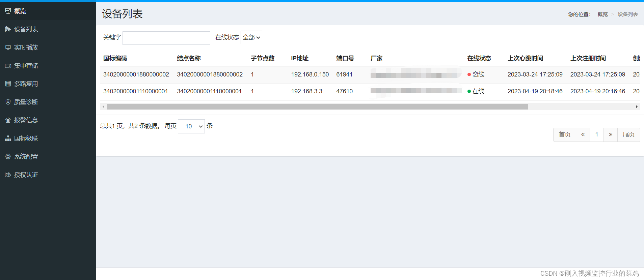Open the 概览 menu item
This screenshot has width=644, height=280.
click(x=48, y=11)
